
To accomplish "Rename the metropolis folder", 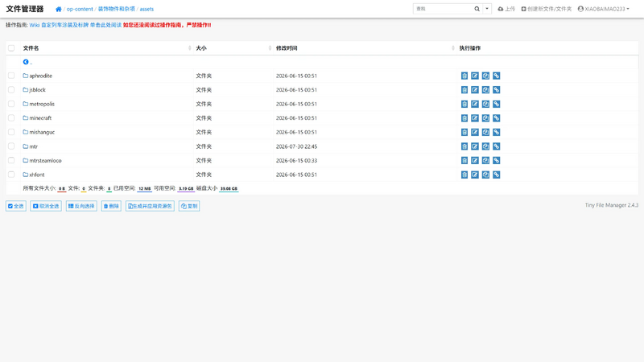I will point(475,105).
